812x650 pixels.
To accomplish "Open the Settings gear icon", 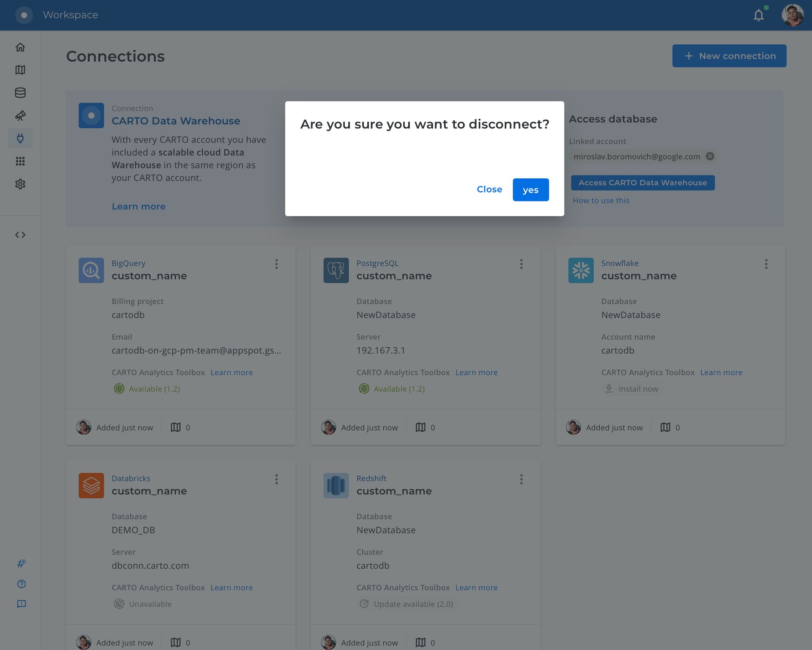I will [20, 184].
